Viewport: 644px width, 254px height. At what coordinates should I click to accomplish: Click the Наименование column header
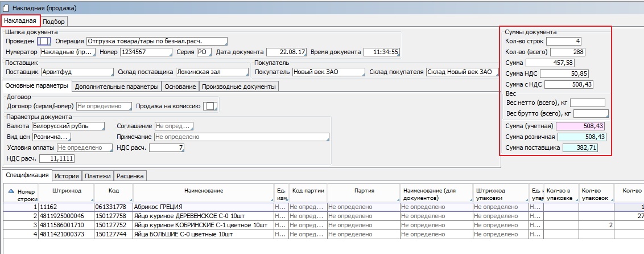pos(203,190)
